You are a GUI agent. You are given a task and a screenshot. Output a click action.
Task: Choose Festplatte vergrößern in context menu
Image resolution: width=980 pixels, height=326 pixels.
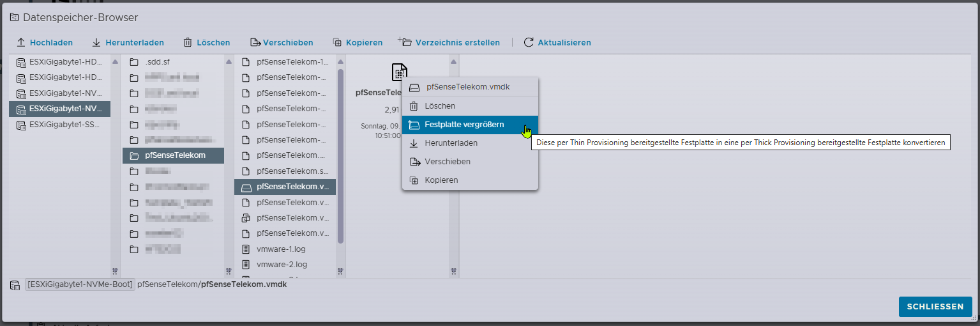point(464,125)
